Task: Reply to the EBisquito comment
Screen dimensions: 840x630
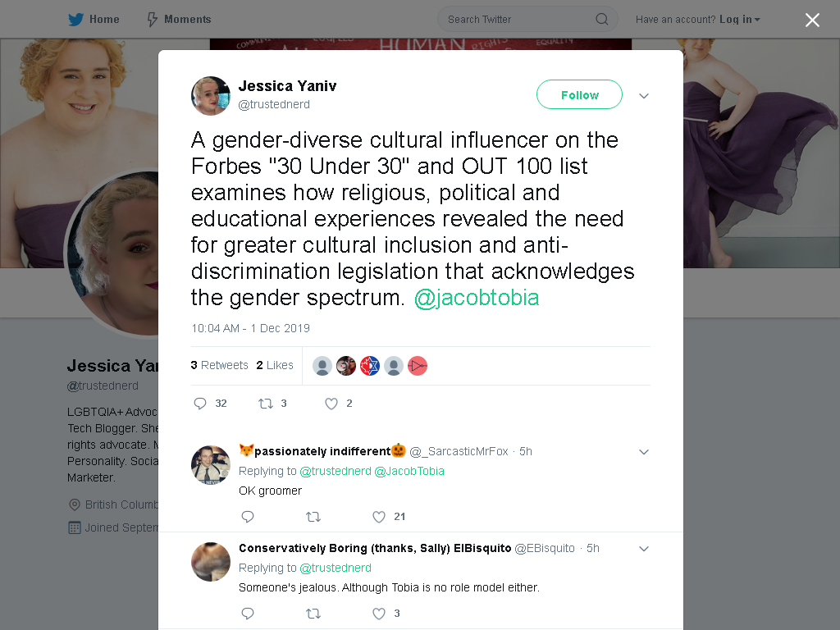Action: (x=248, y=614)
